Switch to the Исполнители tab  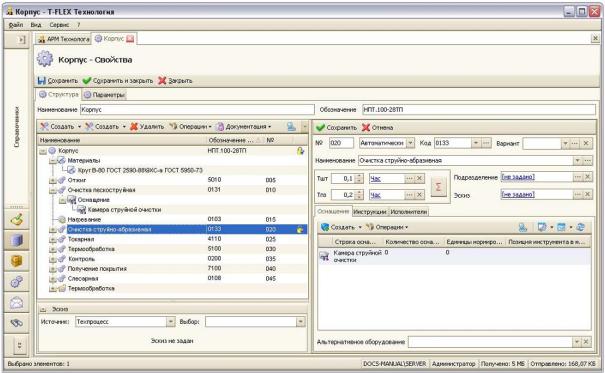pyautogui.click(x=408, y=212)
